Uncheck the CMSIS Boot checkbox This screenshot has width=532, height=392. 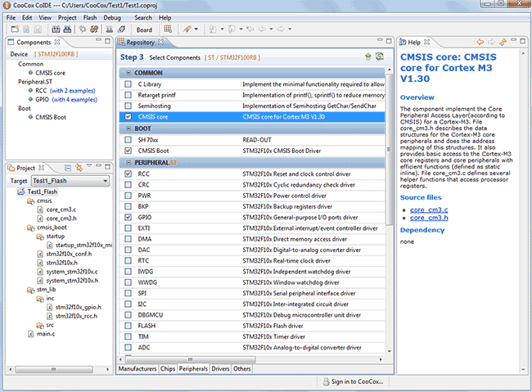[x=128, y=151]
